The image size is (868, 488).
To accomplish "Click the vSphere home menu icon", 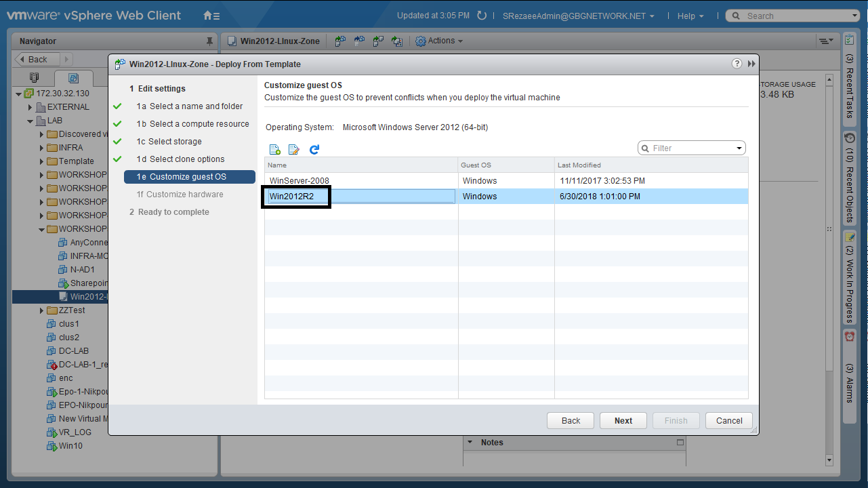I will [x=211, y=16].
